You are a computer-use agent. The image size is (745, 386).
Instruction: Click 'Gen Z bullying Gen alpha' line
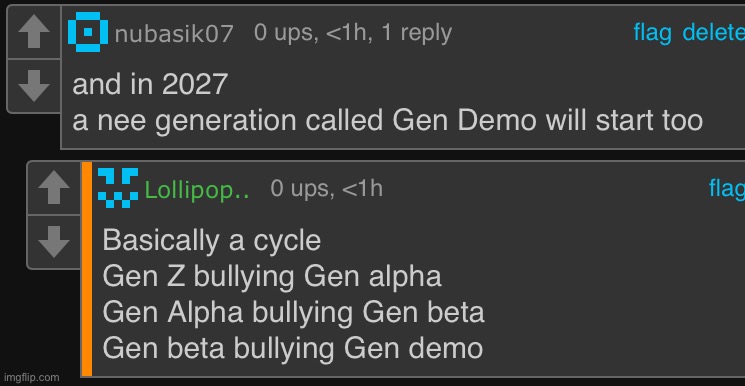tap(272, 277)
